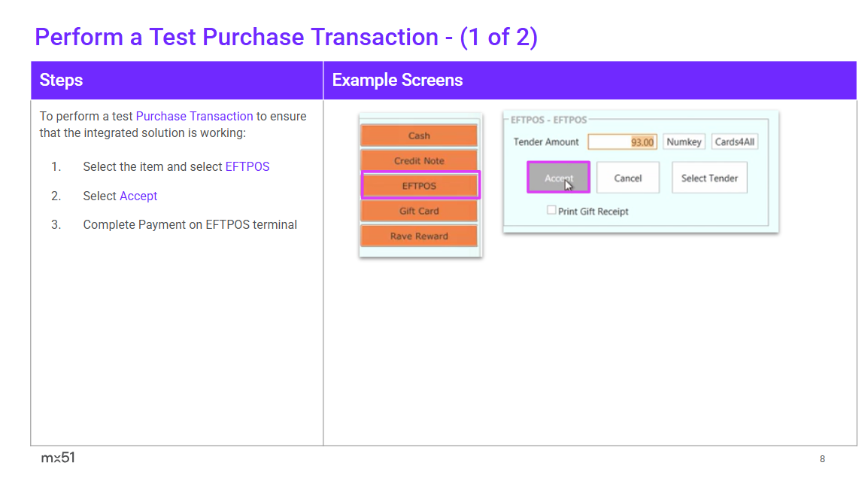Click the Tender Amount input field
Viewport: 868px width, 487px height.
[x=622, y=142]
